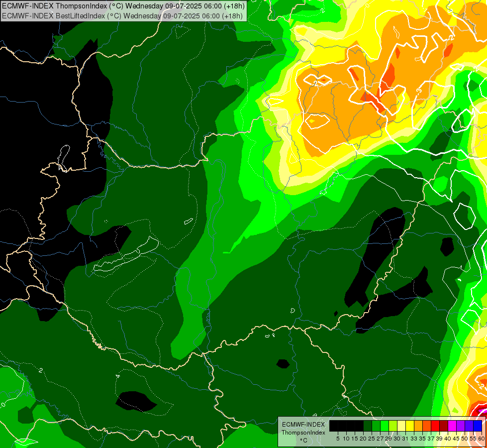Click the white contour label '-3' on map
The image size is (487, 448).
coord(419,92)
